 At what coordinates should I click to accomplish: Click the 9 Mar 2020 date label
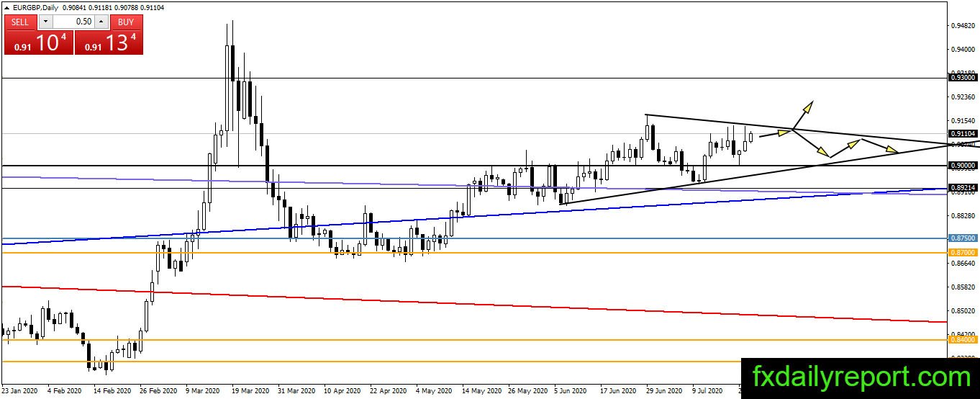(204, 391)
